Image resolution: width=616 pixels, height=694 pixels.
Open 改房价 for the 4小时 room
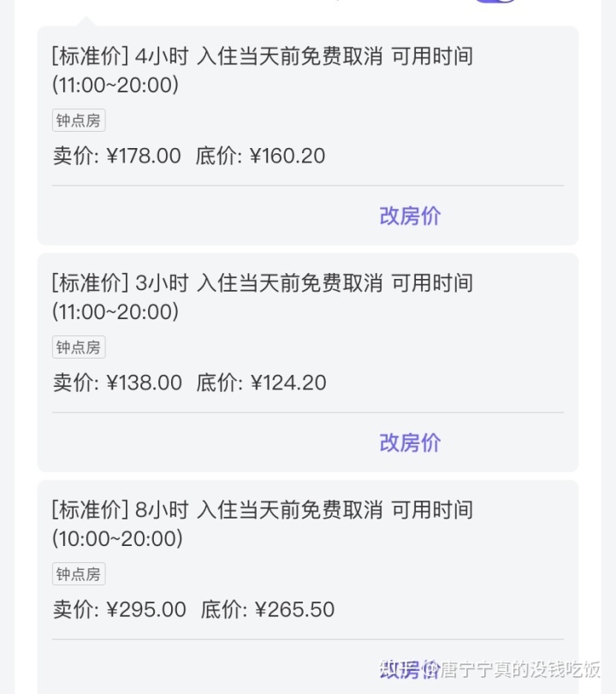coord(410,216)
